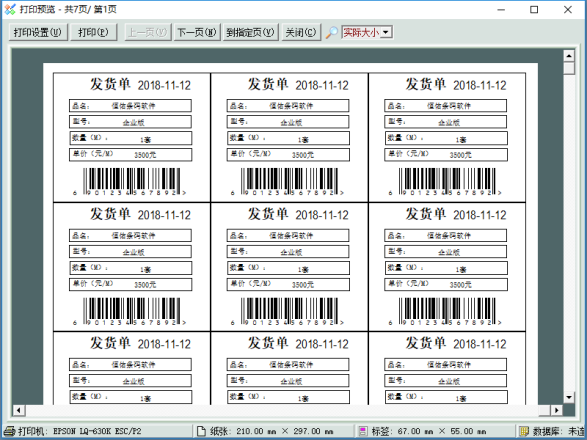Click the app icon in title bar

coord(10,9)
